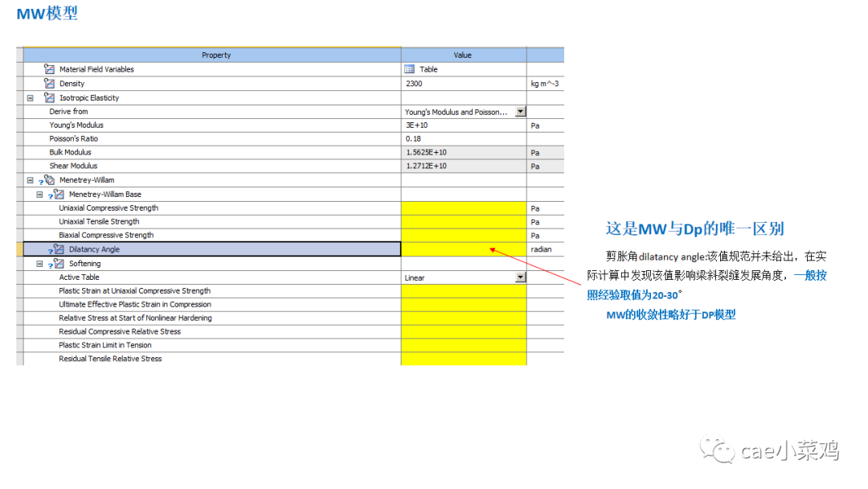The height and width of the screenshot is (489, 868).
Task: Click the chart icon beside Material Field Variables
Action: 50,69
